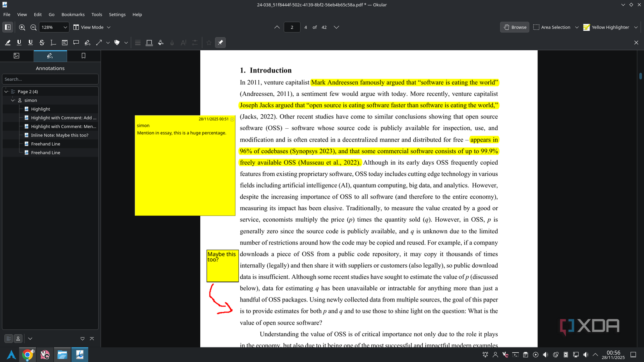Click the Browse mode button
Viewport: 644px width, 362px height.
[514, 27]
